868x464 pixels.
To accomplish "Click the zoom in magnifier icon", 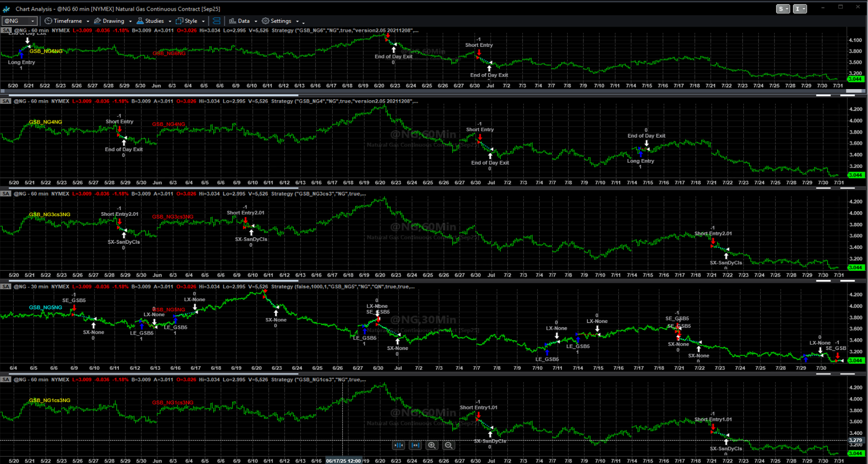I will [432, 445].
